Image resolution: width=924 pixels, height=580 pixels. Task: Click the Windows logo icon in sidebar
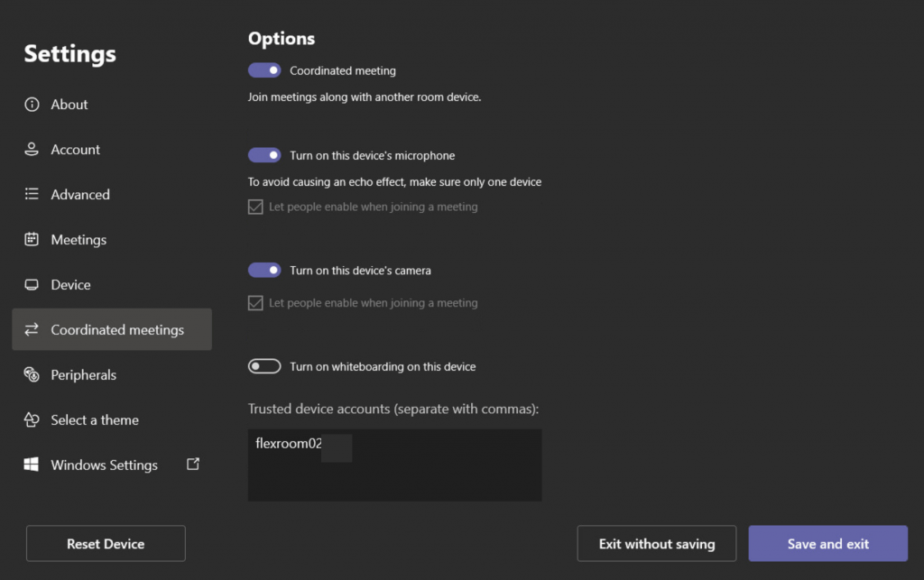click(x=32, y=465)
